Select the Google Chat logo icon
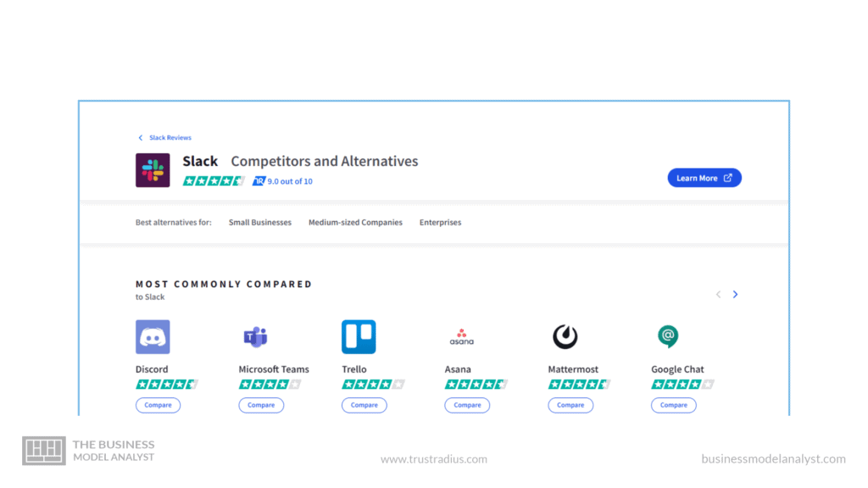The image size is (868, 488). coord(668,336)
